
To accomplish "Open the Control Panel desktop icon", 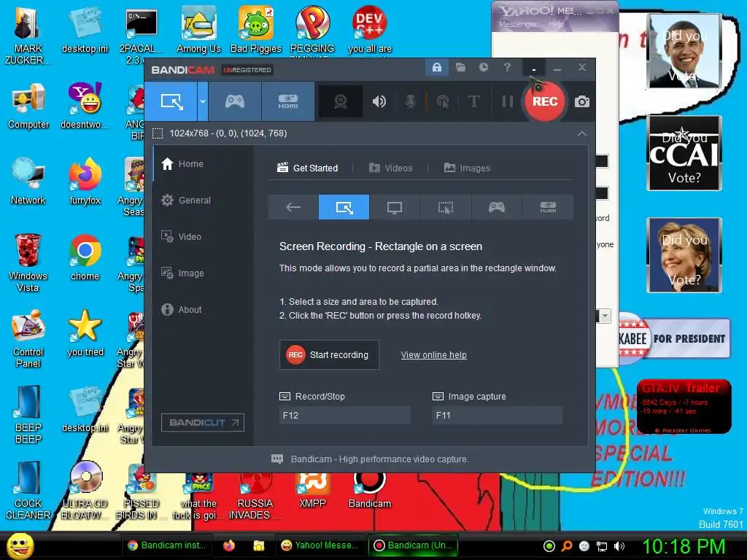I will pos(28,338).
